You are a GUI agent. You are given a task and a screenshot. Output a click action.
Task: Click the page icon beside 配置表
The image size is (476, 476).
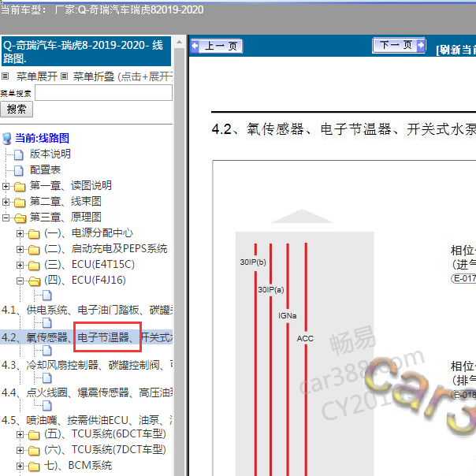19,170
